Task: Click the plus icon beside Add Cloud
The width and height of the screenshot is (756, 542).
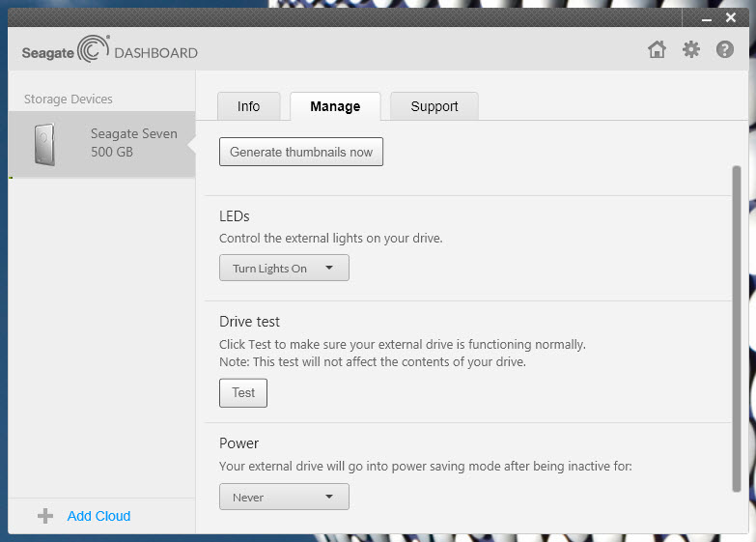Action: pyautogui.click(x=45, y=516)
